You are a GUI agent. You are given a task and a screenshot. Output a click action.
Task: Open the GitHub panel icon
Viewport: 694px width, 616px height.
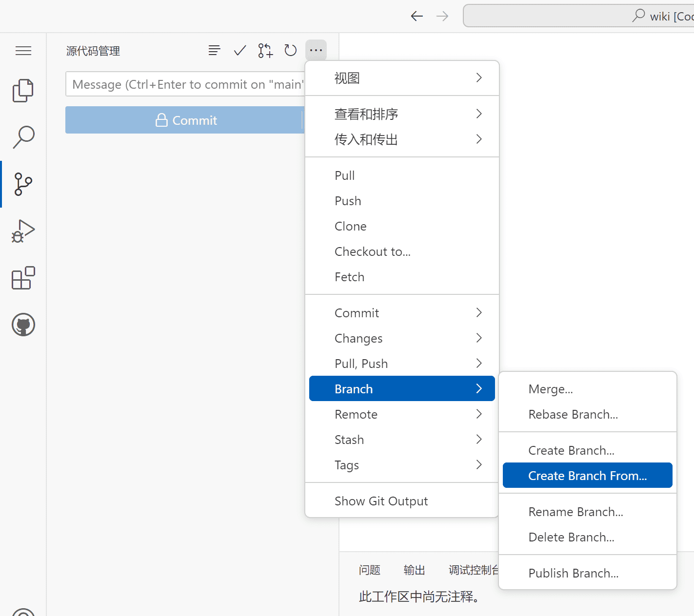(23, 325)
